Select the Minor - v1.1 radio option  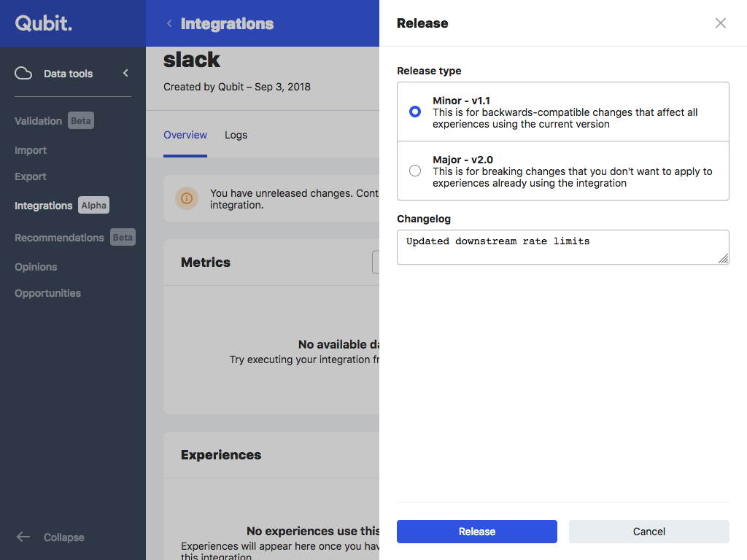click(415, 112)
